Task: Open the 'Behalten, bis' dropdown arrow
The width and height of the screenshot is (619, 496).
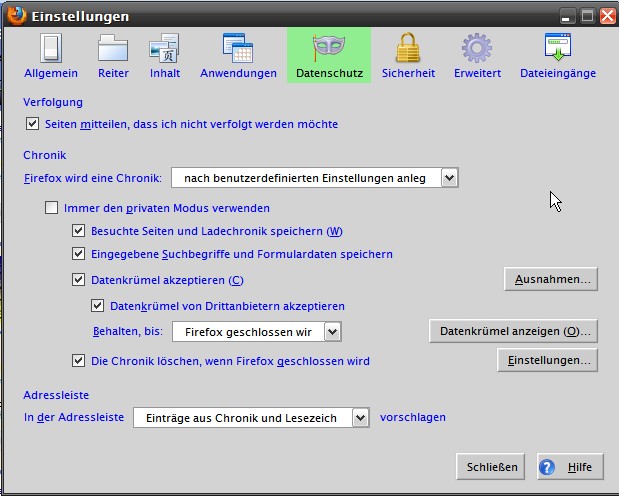Action: click(x=332, y=332)
